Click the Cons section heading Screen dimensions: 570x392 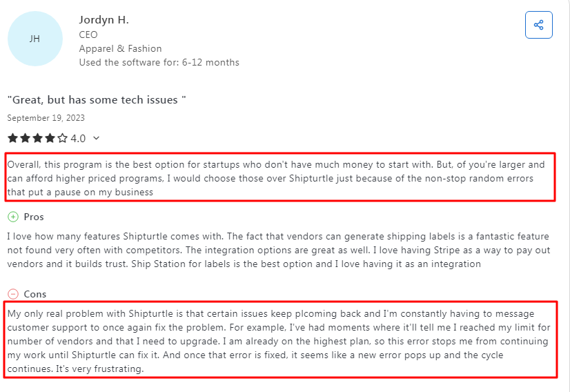coord(35,294)
